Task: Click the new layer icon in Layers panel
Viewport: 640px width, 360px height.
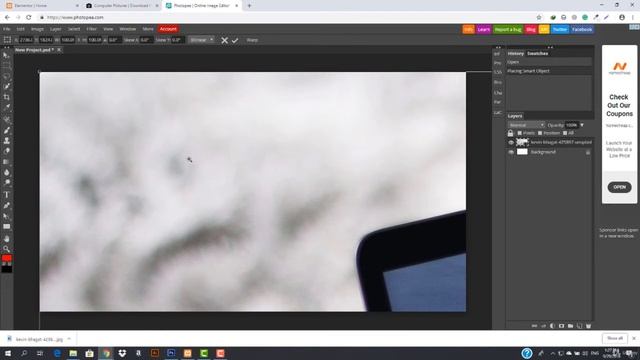Action: (x=579, y=326)
